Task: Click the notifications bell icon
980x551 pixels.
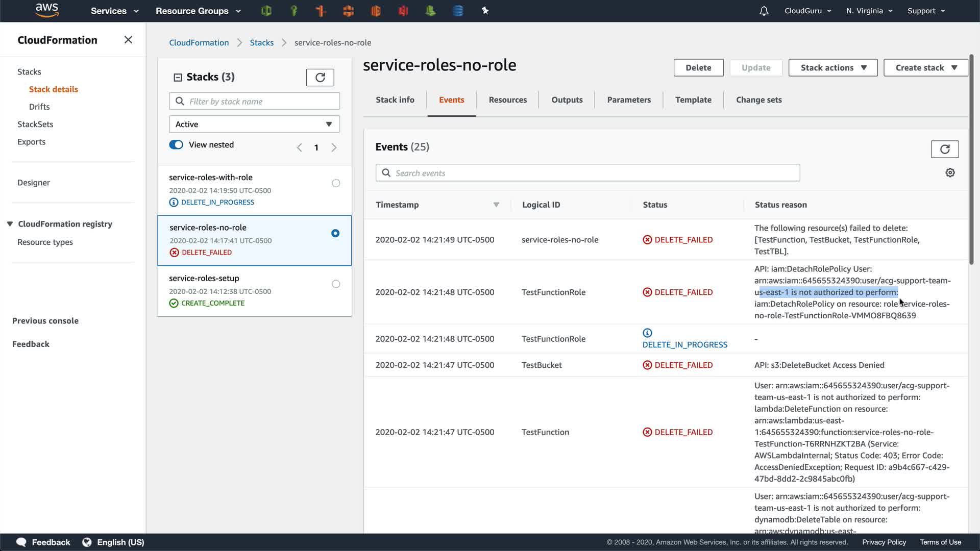Action: [x=764, y=11]
